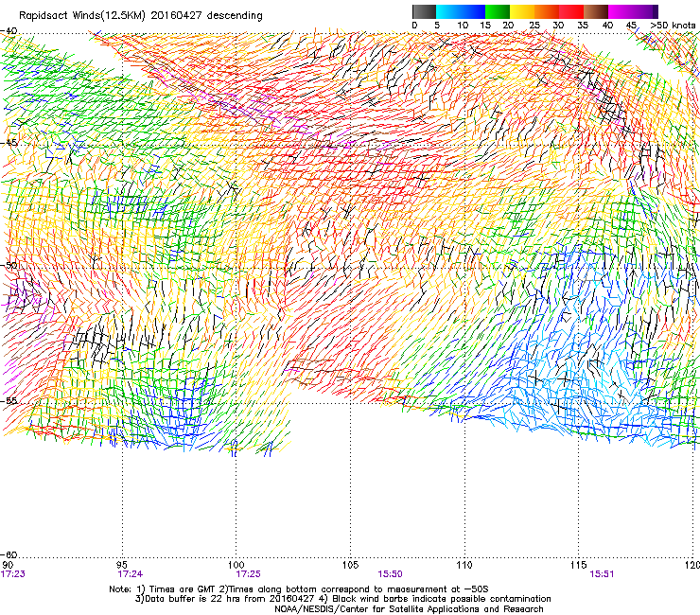Click the green 15-20 knots legend band
Image resolution: width=700 pixels, height=615 pixels.
tap(498, 11)
